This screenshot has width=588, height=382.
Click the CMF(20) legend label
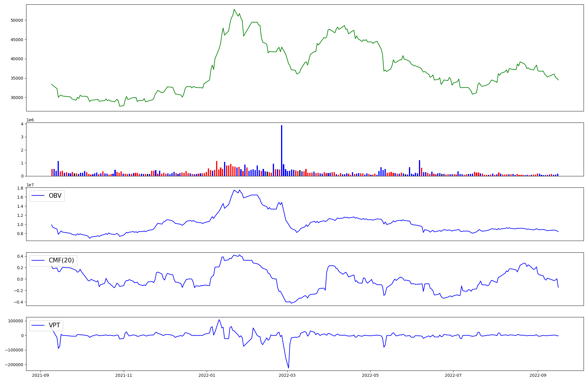[x=61, y=260]
